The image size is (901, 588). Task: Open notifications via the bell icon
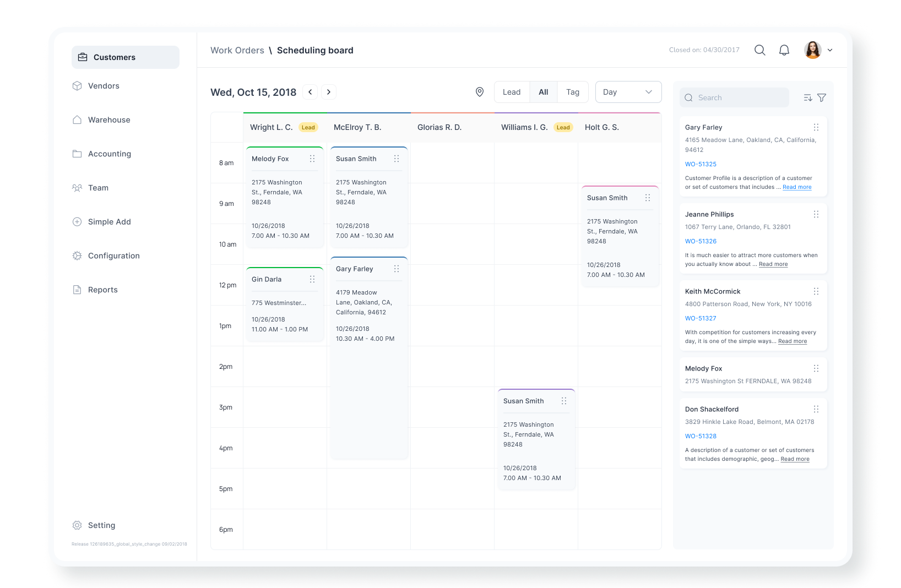pyautogui.click(x=784, y=50)
